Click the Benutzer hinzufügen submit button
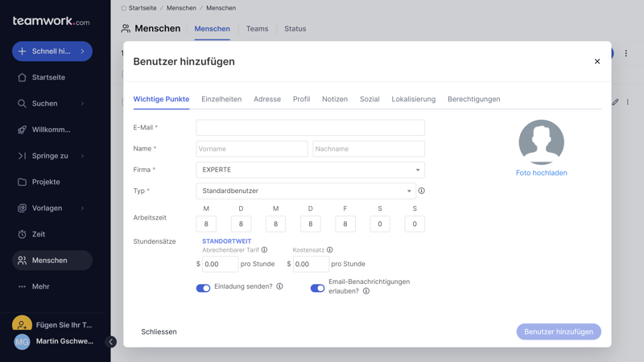Viewport: 644px width, 362px height. (x=559, y=331)
